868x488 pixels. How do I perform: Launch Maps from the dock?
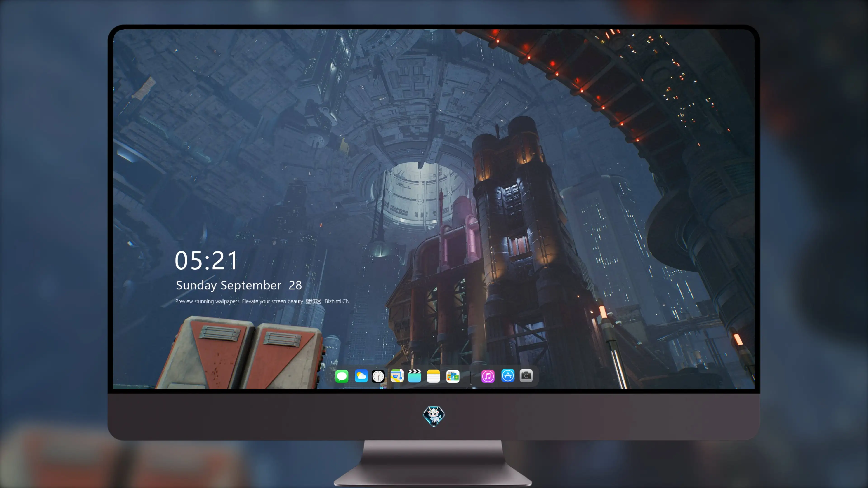point(397,376)
